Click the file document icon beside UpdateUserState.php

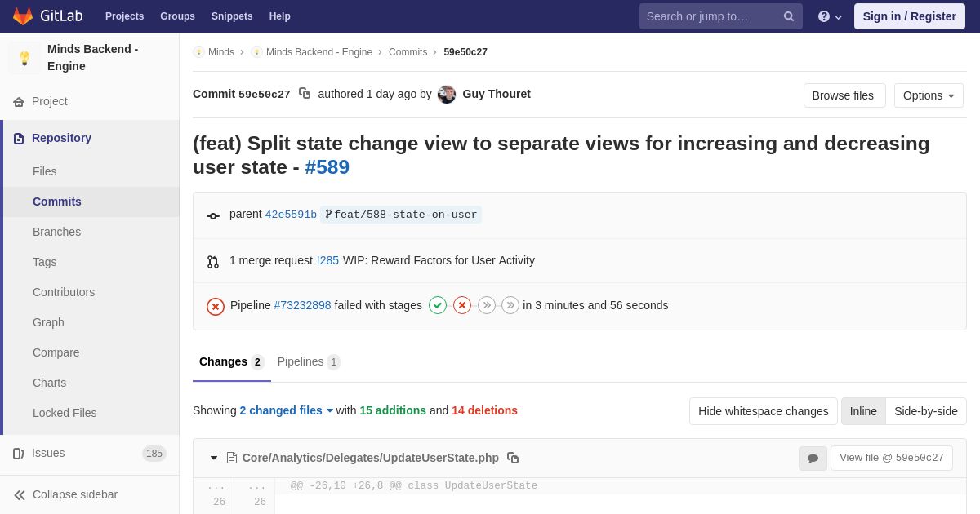click(232, 458)
